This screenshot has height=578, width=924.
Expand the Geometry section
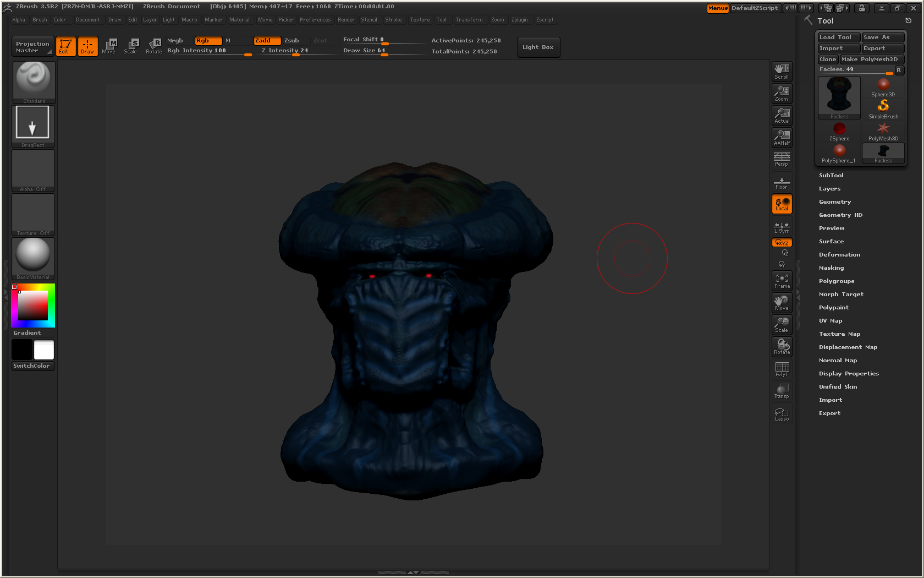pyautogui.click(x=834, y=202)
